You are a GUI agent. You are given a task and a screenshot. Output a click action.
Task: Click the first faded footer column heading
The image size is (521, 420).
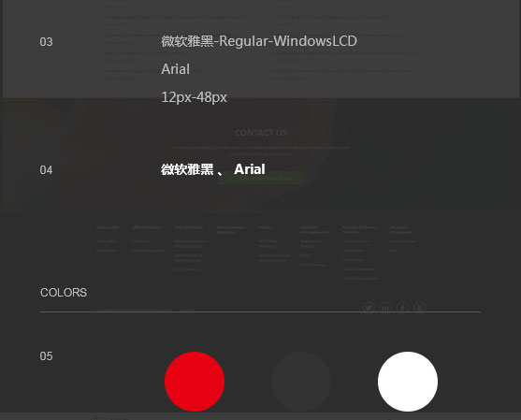point(108,227)
